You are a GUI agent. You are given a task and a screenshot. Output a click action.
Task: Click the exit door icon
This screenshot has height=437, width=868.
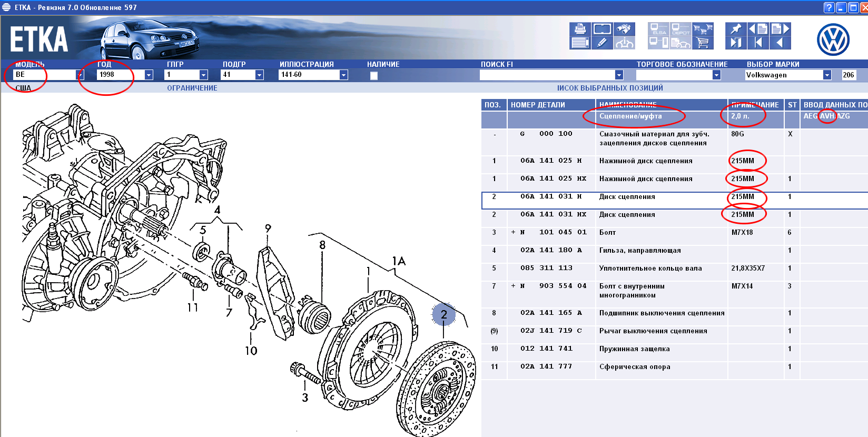[x=736, y=43]
